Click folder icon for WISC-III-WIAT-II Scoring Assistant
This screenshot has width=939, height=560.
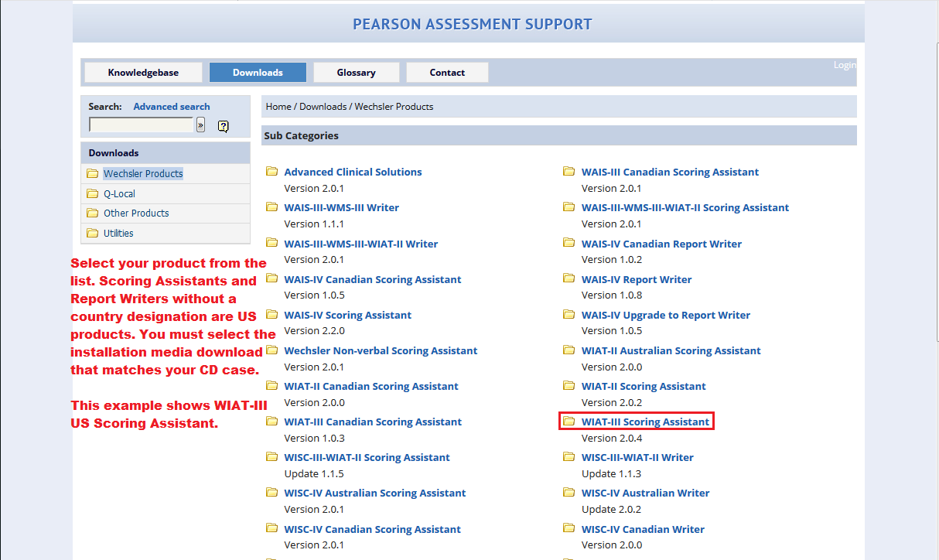271,457
